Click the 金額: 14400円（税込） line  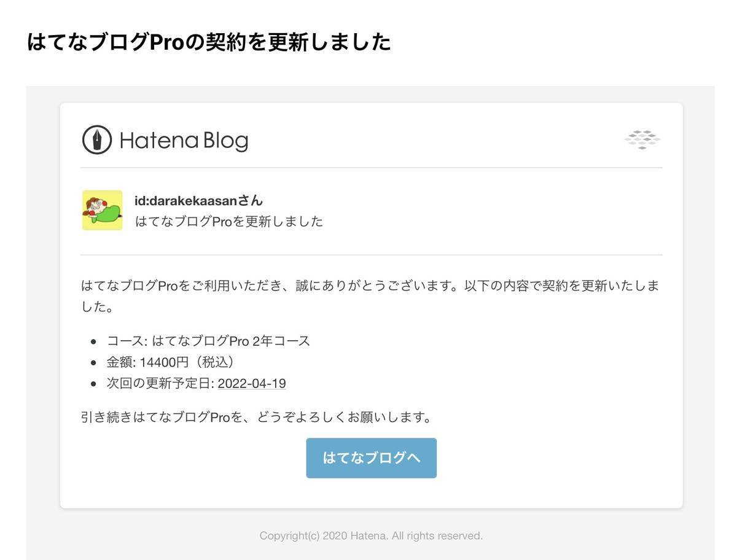coord(170,362)
